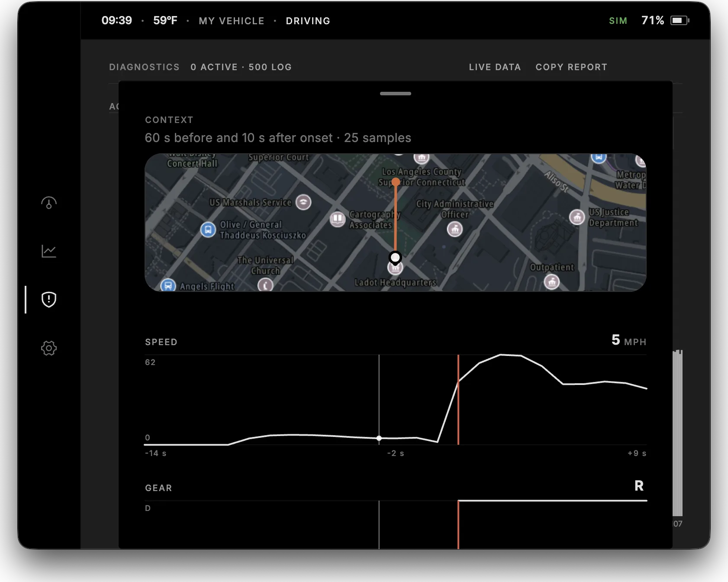The width and height of the screenshot is (728, 582).
Task: Click the GEAR chart label
Action: coord(158,488)
